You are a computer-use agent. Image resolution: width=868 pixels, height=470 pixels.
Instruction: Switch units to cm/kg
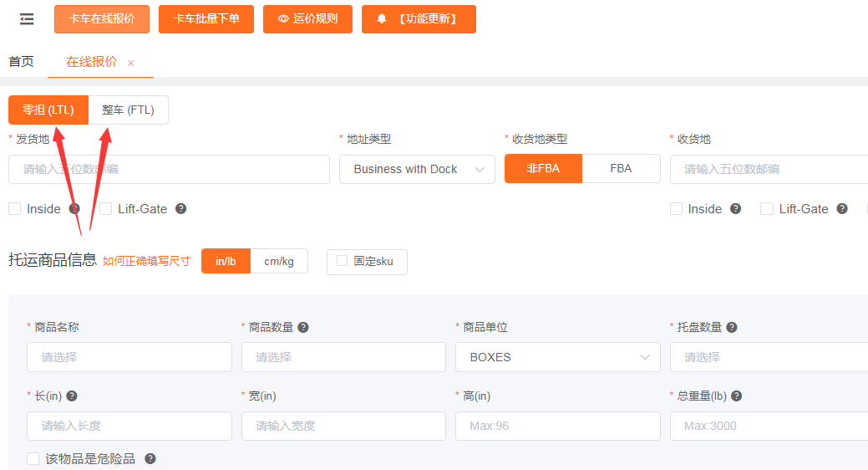click(279, 261)
